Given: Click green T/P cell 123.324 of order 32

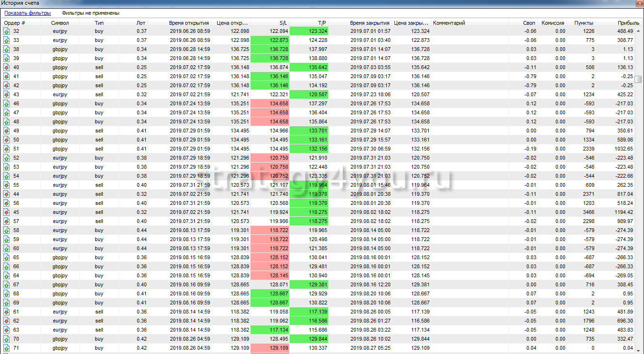Looking at the screenshot, I should [309, 31].
